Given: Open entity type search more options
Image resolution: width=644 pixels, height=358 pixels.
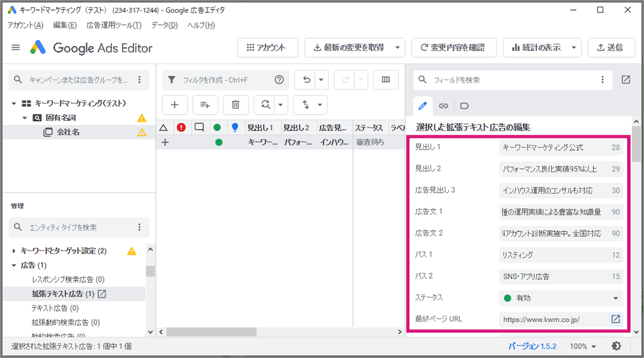Looking at the screenshot, I should pyautogui.click(x=140, y=227).
